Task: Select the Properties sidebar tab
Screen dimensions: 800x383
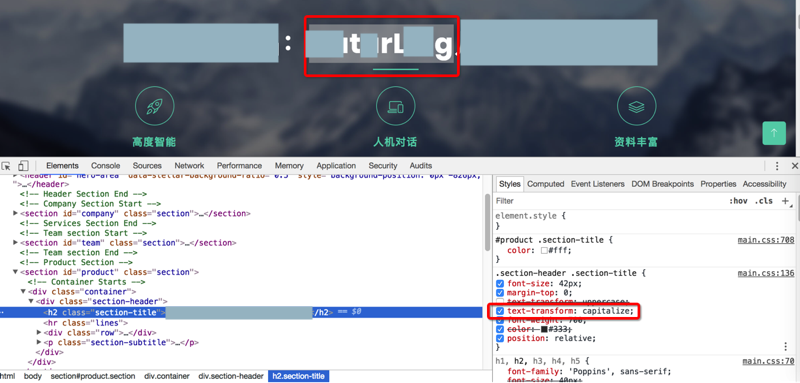Action: point(718,184)
